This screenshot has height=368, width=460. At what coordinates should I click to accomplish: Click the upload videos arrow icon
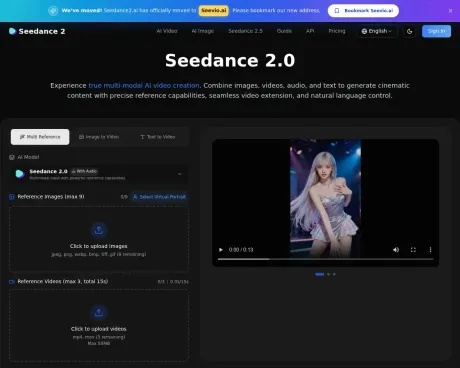(x=99, y=313)
